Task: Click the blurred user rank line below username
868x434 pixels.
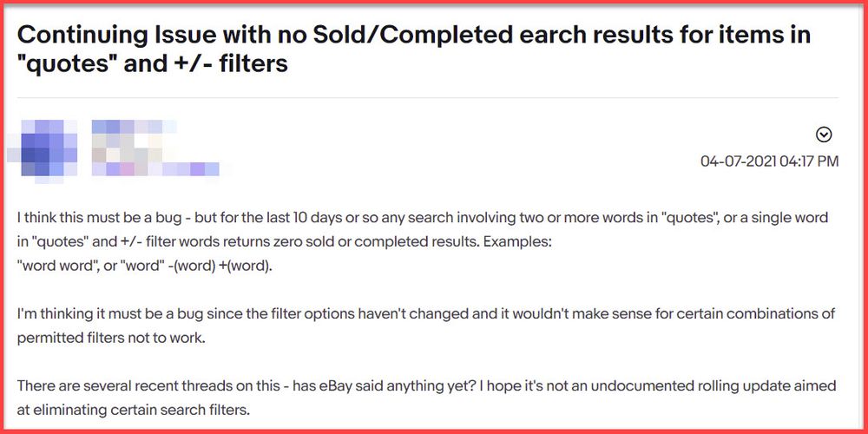Action: coord(155,168)
